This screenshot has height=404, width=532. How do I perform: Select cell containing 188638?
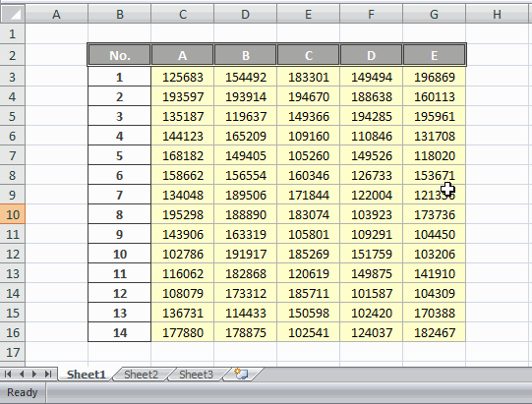(371, 96)
